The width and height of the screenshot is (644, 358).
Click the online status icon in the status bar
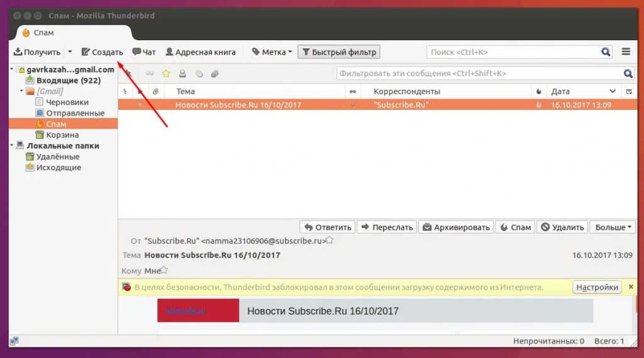pyautogui.click(x=14, y=341)
